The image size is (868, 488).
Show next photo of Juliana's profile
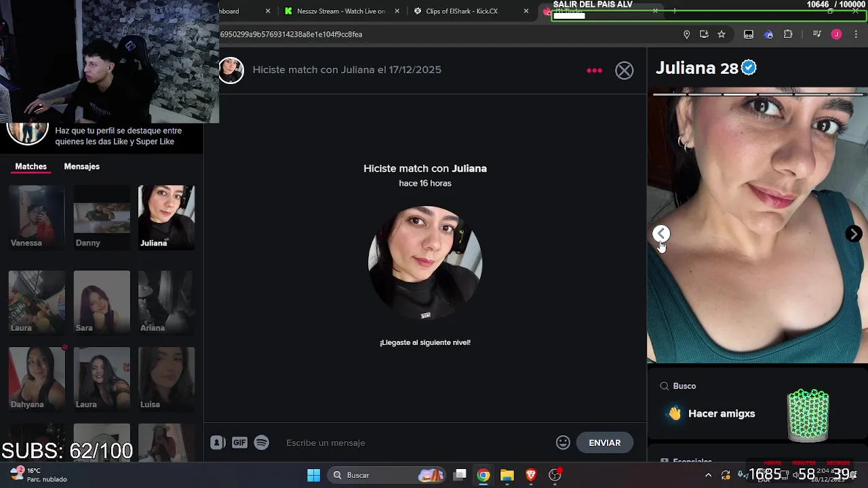click(x=854, y=233)
